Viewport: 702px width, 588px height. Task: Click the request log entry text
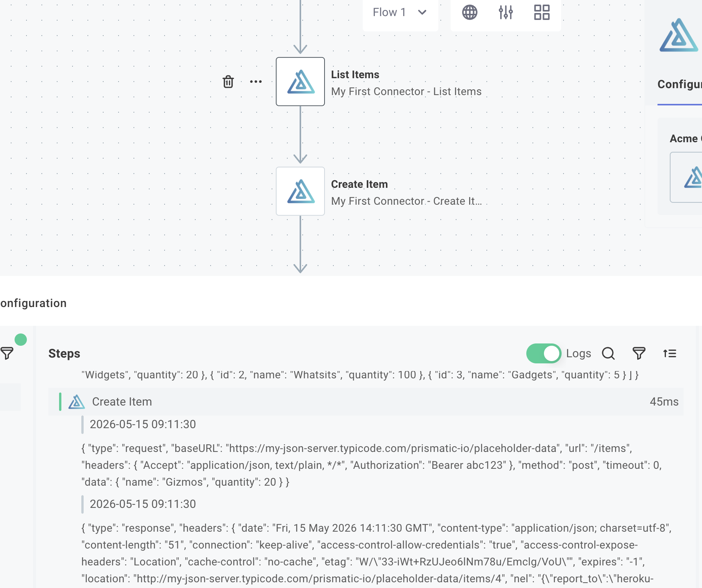coord(372,465)
